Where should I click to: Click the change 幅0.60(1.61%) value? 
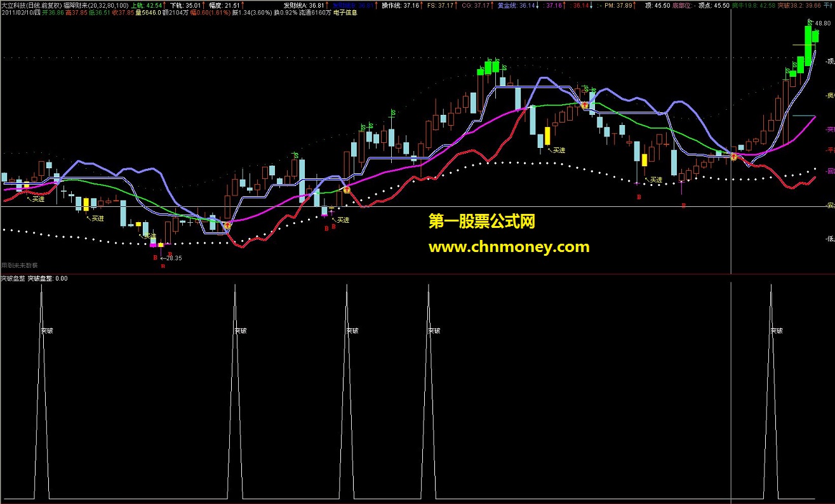[210, 13]
